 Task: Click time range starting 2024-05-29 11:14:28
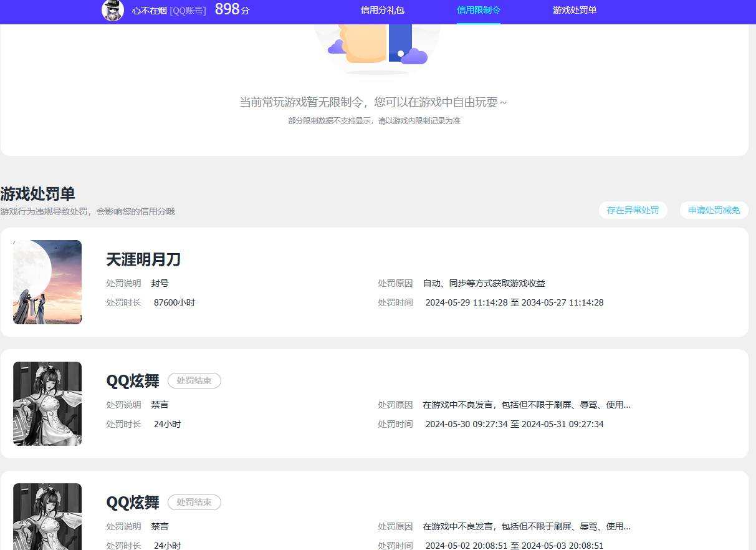(x=514, y=302)
